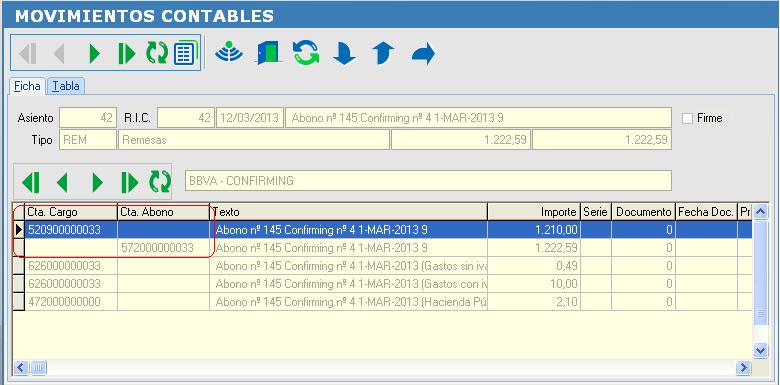Go to previous line in lower navigator
Screen dimensions: 780x385
[62, 183]
